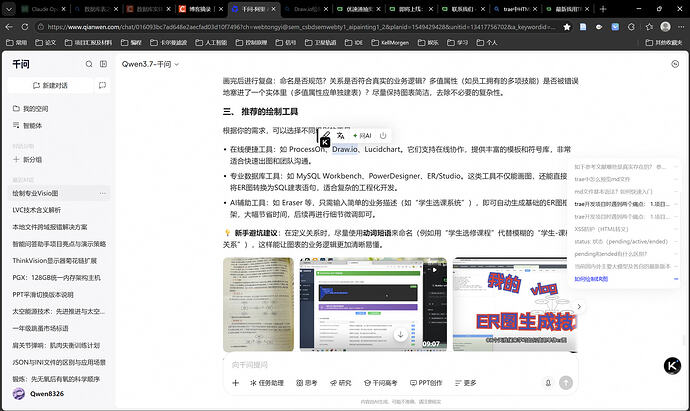The image size is (690, 411).
Task: Open the temporary chat bubble icon
Action: pos(102,85)
